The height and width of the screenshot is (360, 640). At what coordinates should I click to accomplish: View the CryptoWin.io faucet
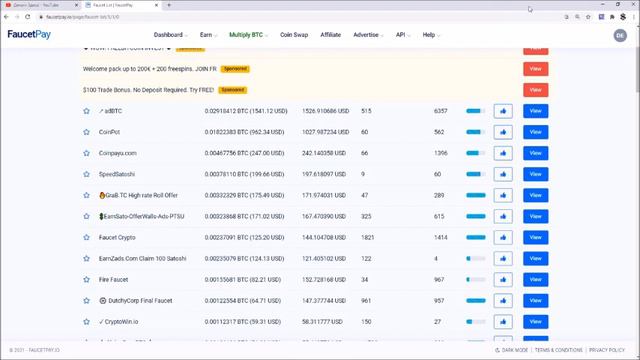[x=536, y=322]
